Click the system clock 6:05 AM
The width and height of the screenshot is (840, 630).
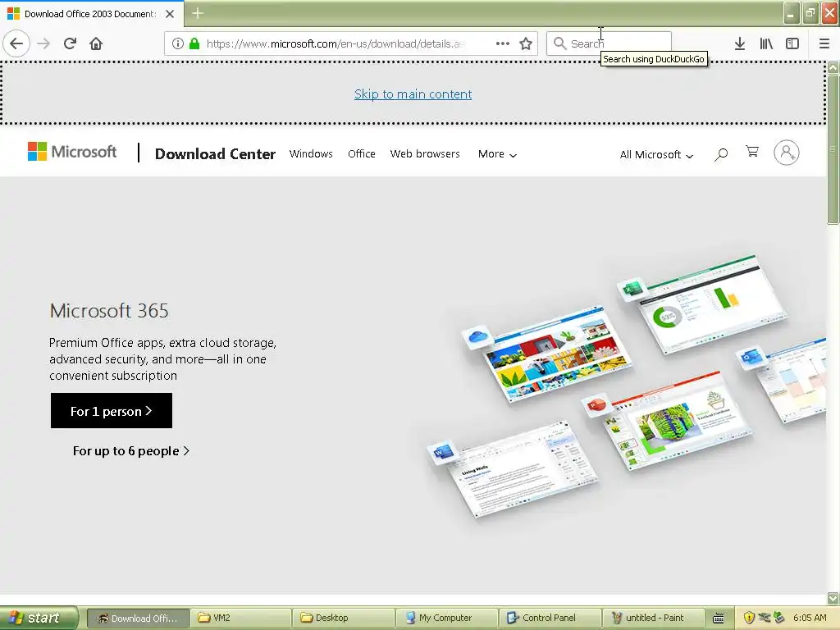point(810,619)
